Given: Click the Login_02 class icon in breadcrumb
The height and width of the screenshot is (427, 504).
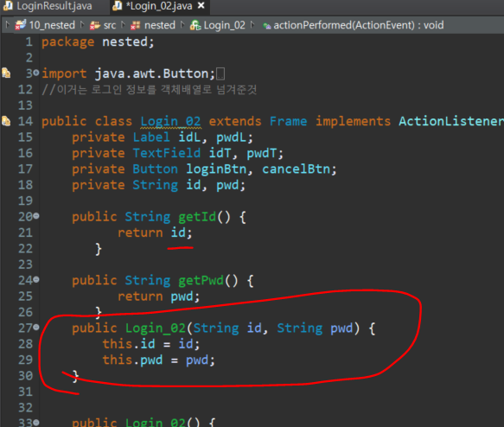Looking at the screenshot, I should coord(195,25).
